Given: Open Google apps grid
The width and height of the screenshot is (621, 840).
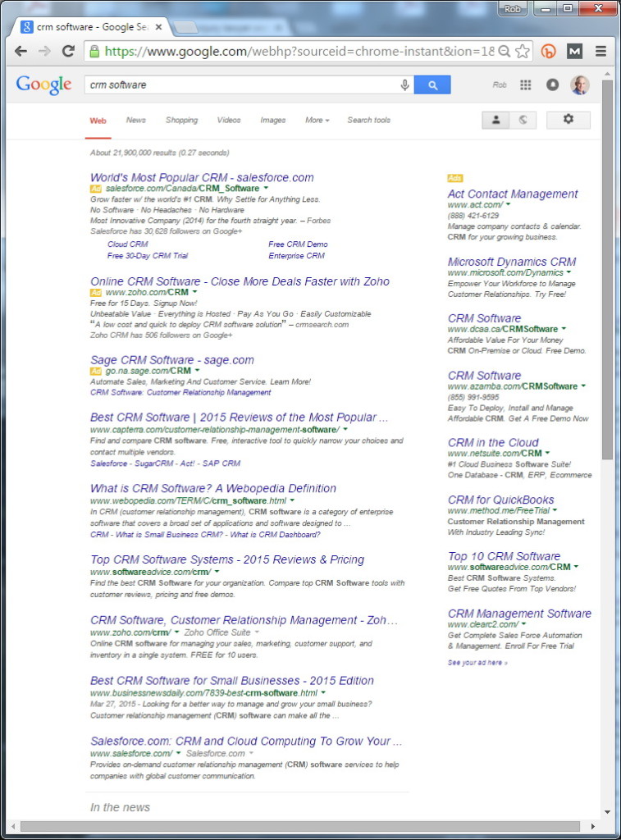Looking at the screenshot, I should pyautogui.click(x=526, y=84).
